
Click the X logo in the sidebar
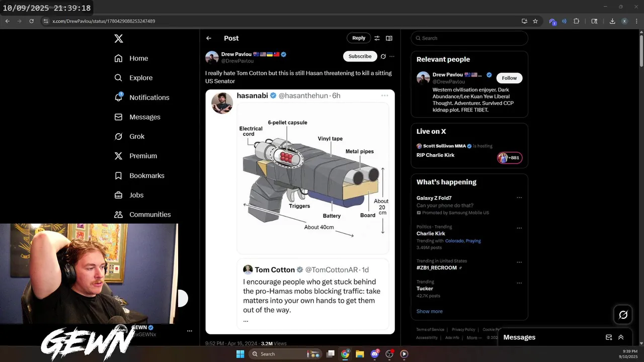[x=118, y=39]
